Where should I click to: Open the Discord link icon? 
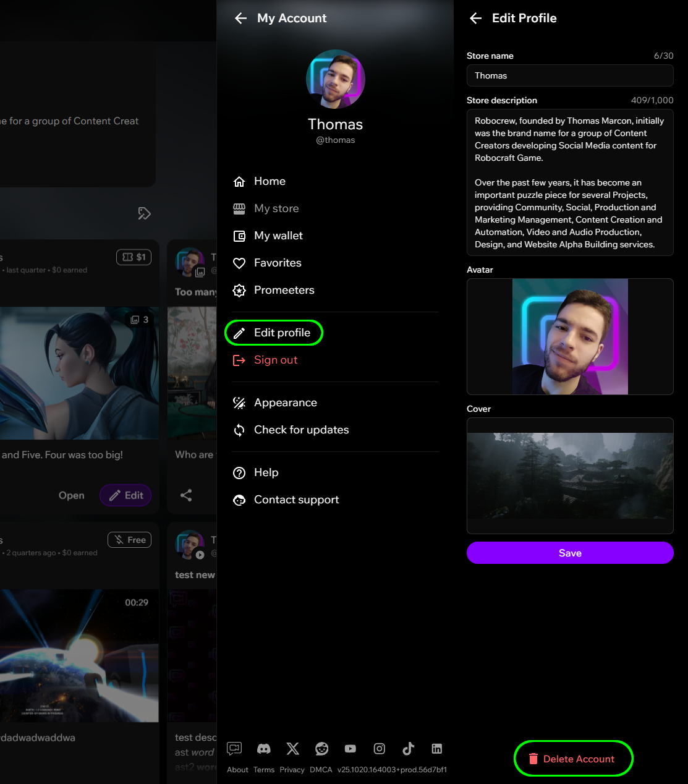pos(264,749)
